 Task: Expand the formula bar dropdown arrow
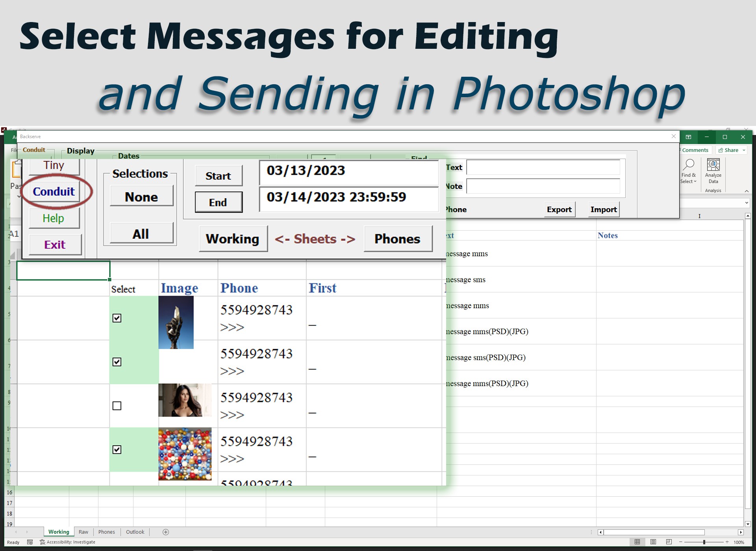747,203
